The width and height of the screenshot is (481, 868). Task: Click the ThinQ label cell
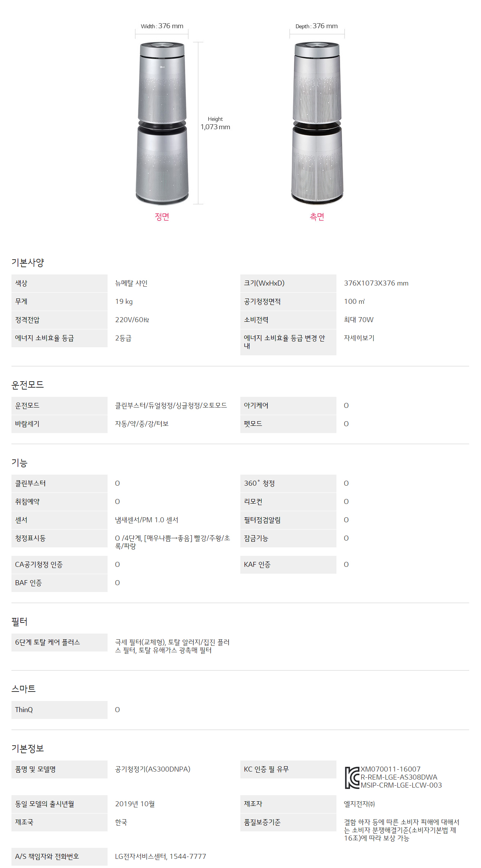(60, 710)
